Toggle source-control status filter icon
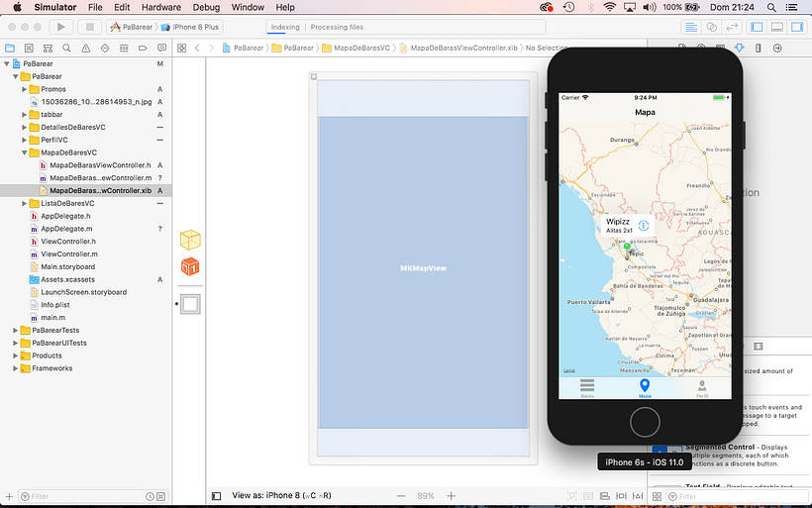Viewport: 812px width, 508px height. point(161,496)
